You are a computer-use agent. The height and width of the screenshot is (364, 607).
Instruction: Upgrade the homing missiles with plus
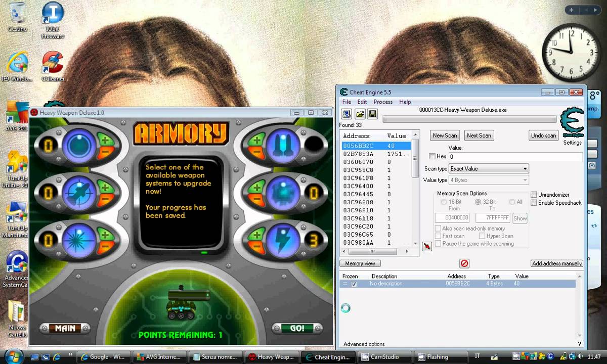point(105,188)
